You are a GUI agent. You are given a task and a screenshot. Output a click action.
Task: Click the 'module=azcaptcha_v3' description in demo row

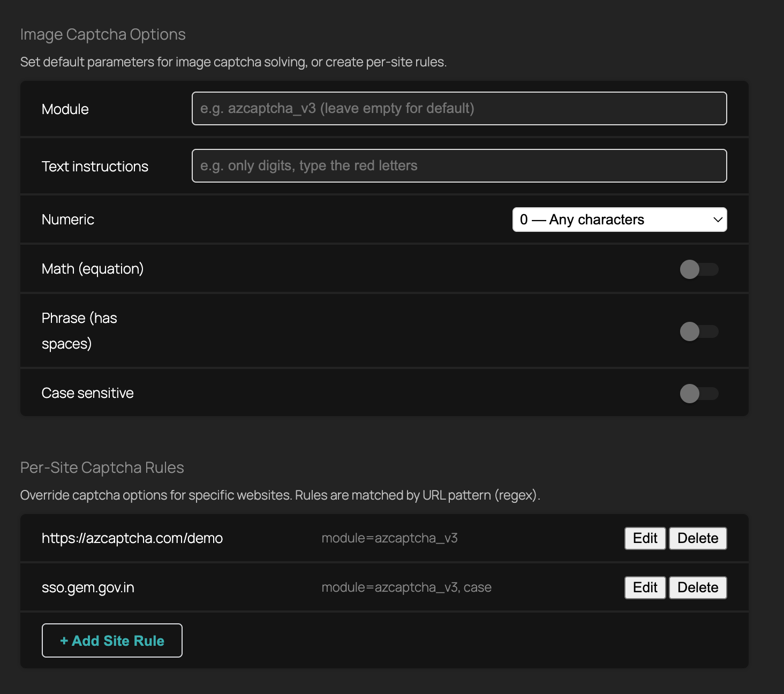pos(389,538)
